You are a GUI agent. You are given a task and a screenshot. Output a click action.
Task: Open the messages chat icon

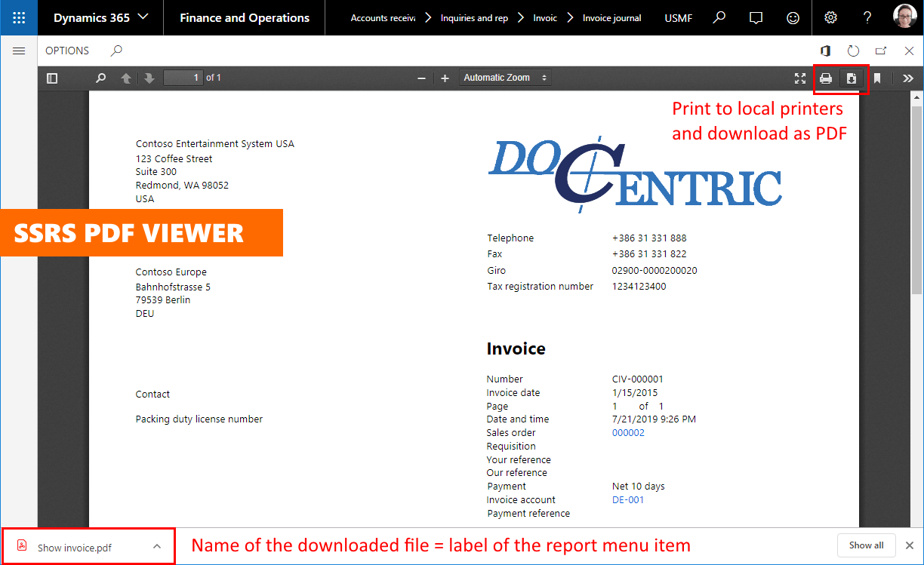pos(756,17)
